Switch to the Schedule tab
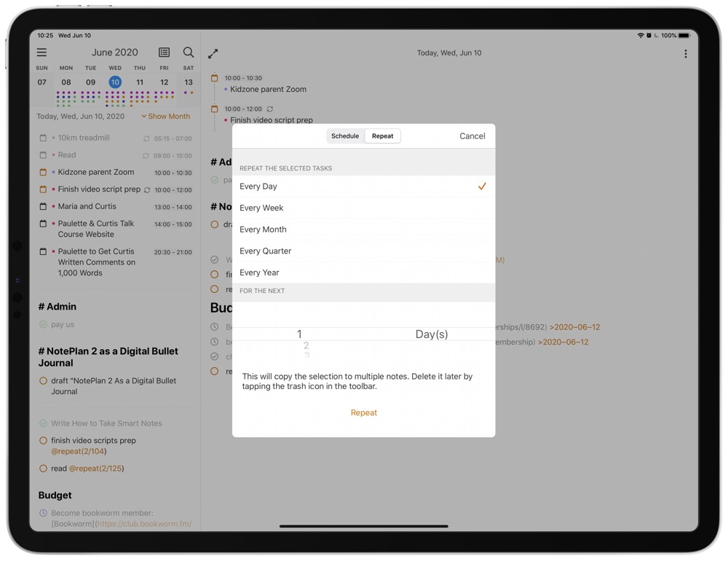Screen dimensions: 728x561 click(x=345, y=136)
